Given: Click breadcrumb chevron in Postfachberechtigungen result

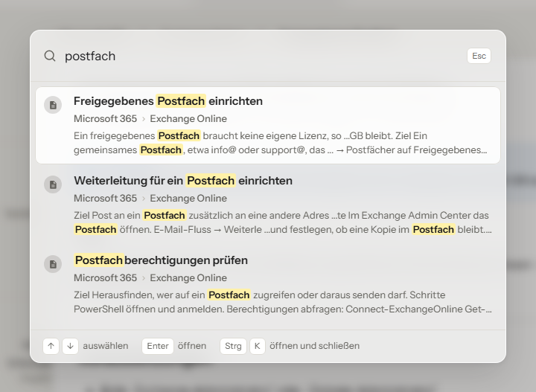Looking at the screenshot, I should (144, 278).
